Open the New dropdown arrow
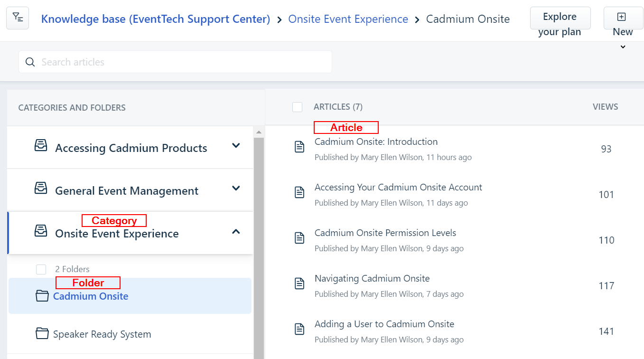644x359 pixels. [623, 47]
